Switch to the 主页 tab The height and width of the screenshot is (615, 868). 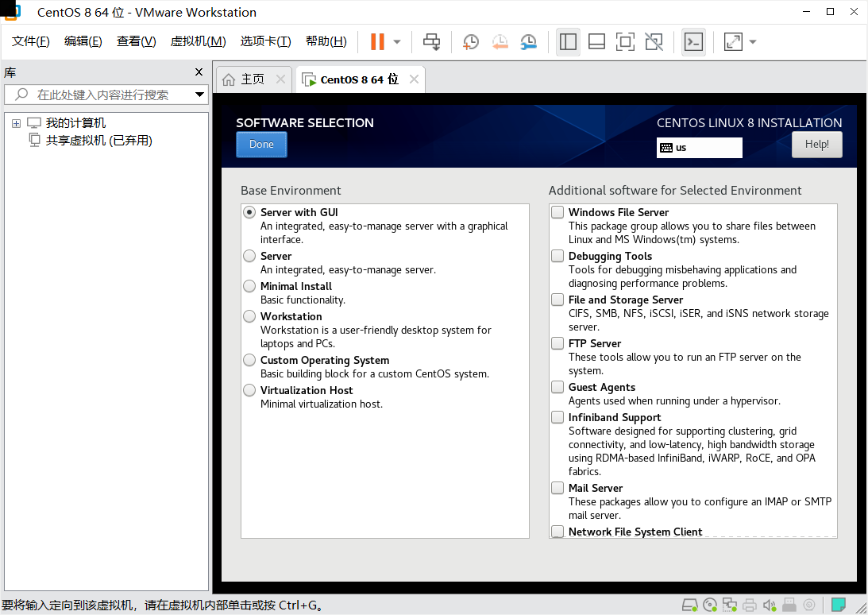pos(252,79)
